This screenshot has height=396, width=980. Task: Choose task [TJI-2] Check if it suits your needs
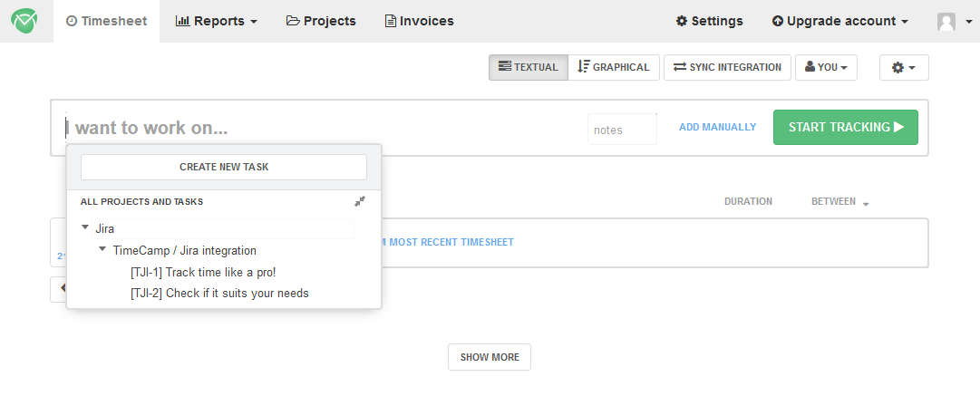tap(219, 293)
